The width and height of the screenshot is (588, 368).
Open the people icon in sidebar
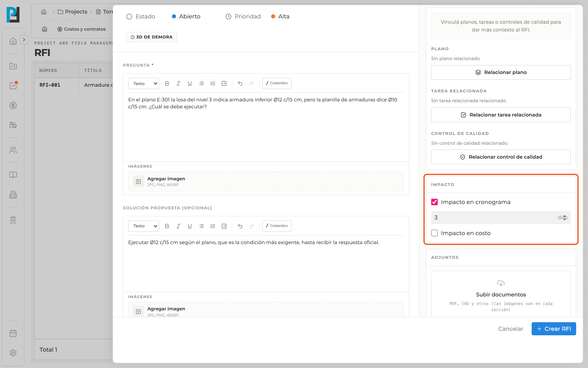[x=13, y=150]
